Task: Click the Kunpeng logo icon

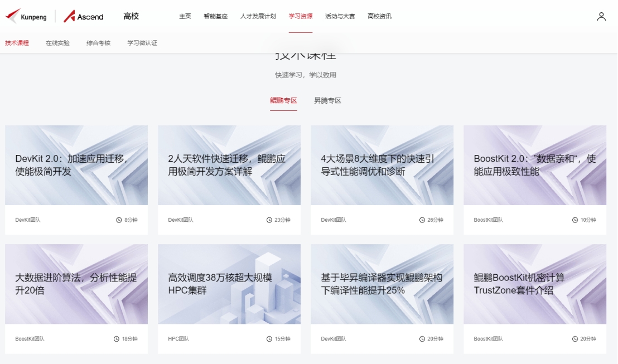Action: [x=12, y=16]
